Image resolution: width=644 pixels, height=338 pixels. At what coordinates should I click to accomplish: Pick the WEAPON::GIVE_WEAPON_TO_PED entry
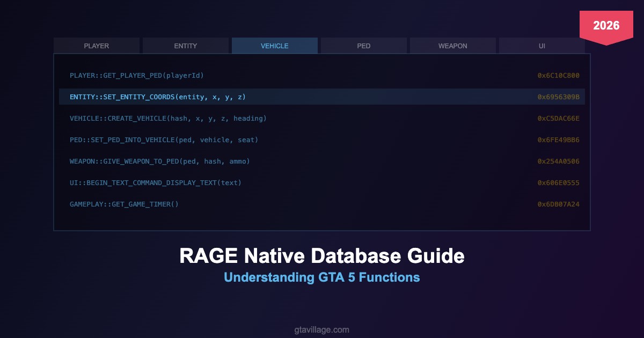[160, 161]
